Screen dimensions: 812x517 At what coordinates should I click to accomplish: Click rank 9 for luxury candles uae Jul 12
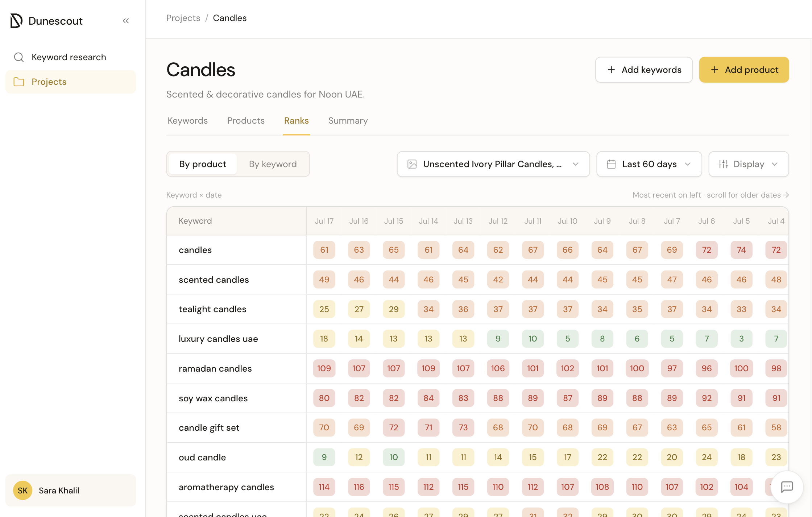point(498,339)
